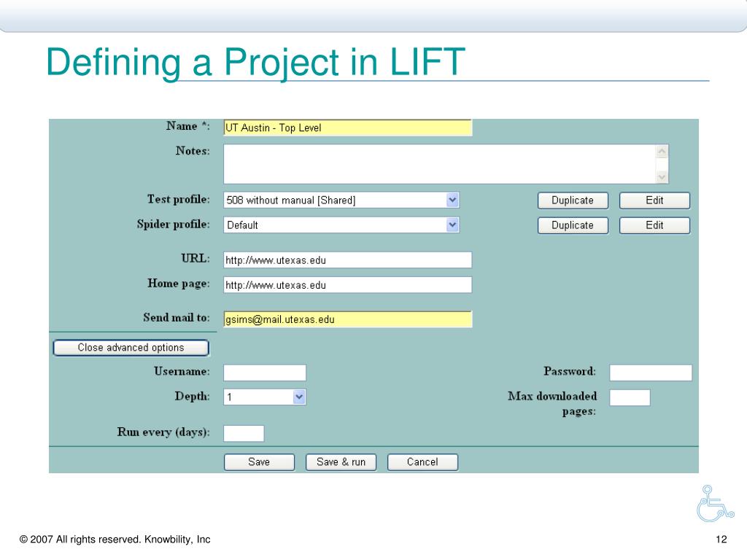
Task: Click the wheelchair accessibility logo icon
Action: (715, 504)
